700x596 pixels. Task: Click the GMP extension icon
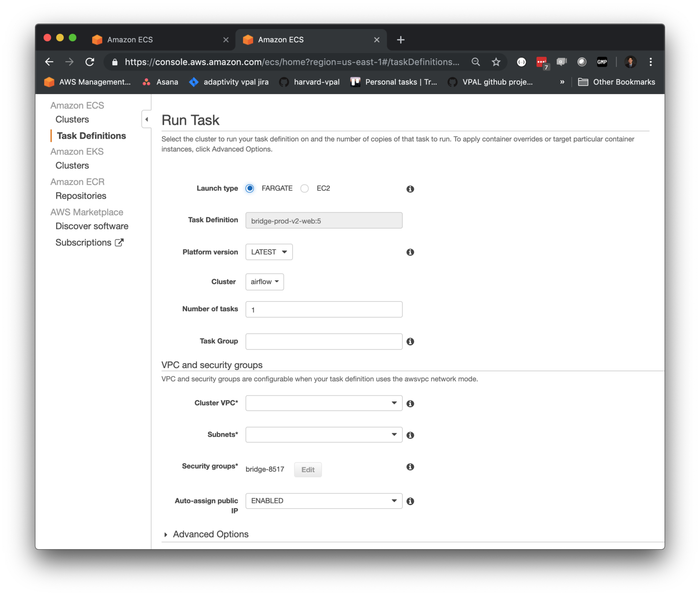(x=602, y=62)
